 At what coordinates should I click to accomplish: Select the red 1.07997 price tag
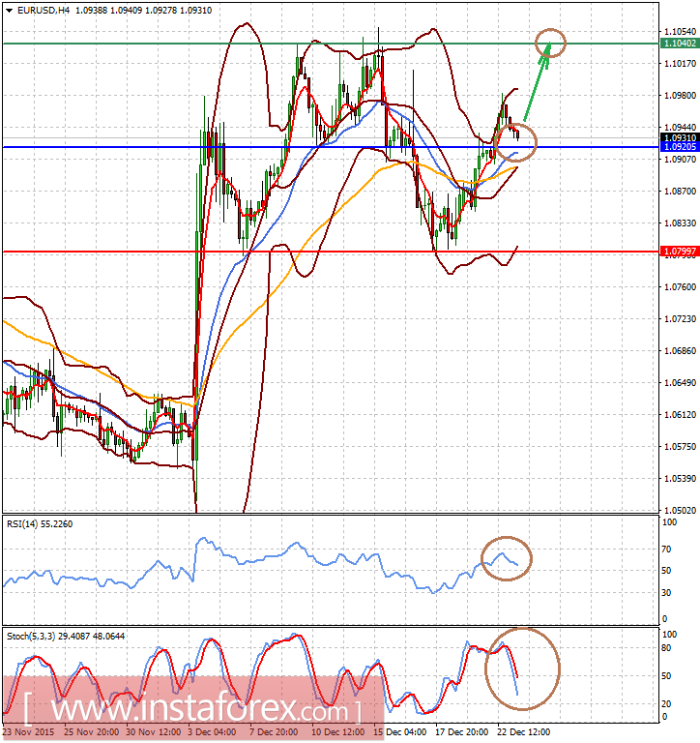(x=680, y=251)
